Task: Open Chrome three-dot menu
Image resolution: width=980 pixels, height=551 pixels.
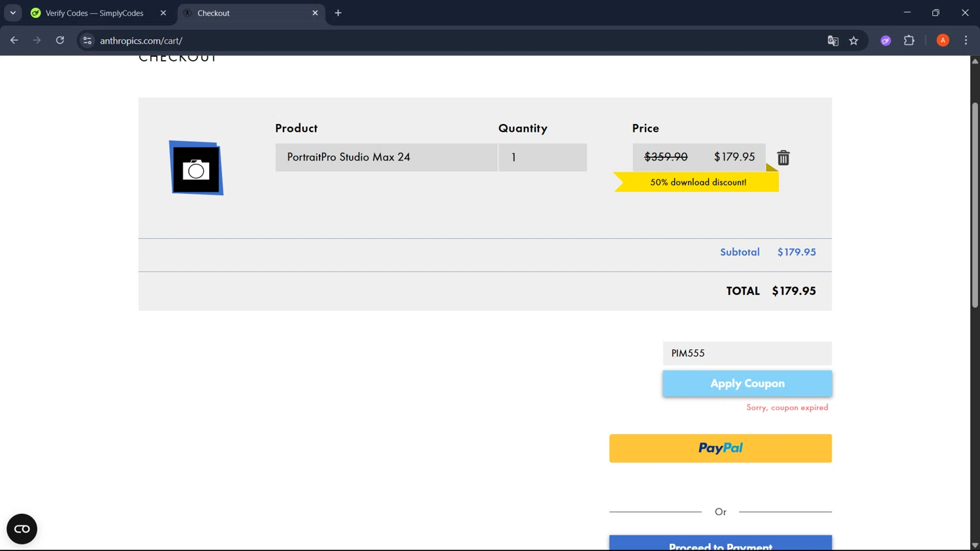Action: point(966,40)
